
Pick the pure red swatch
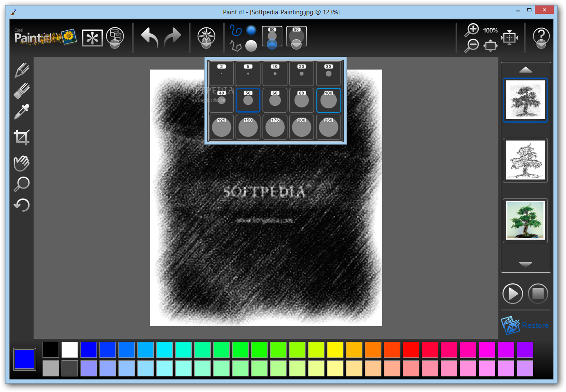point(411,350)
